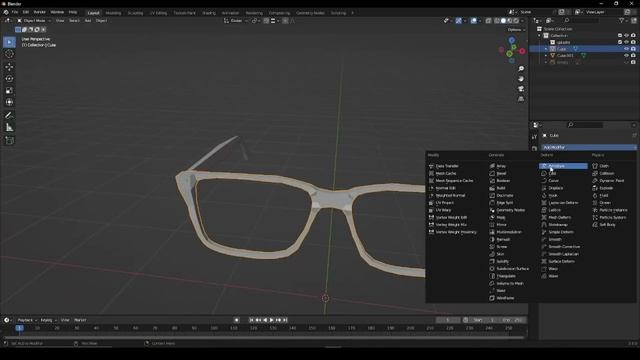Image resolution: width=640 pixels, height=360 pixels.
Task: Enable wireframe viewport shading mode
Action: pos(497,21)
